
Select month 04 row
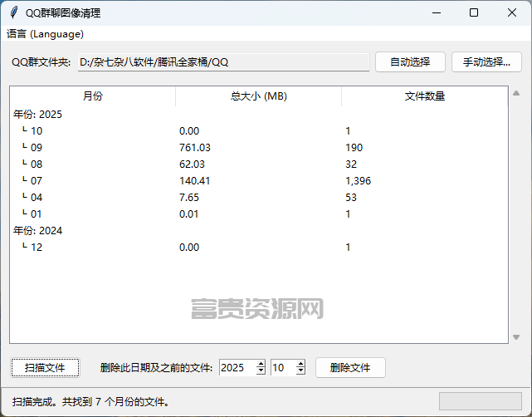[259, 198]
